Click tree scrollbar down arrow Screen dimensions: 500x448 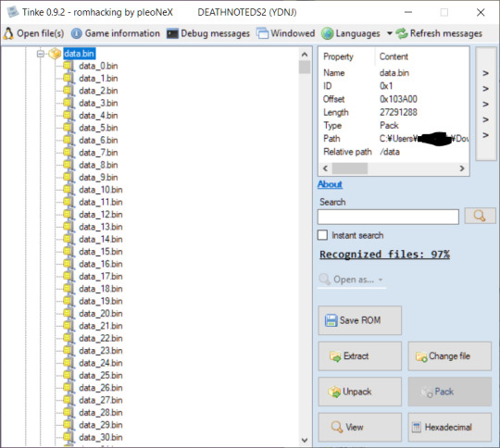click(305, 440)
